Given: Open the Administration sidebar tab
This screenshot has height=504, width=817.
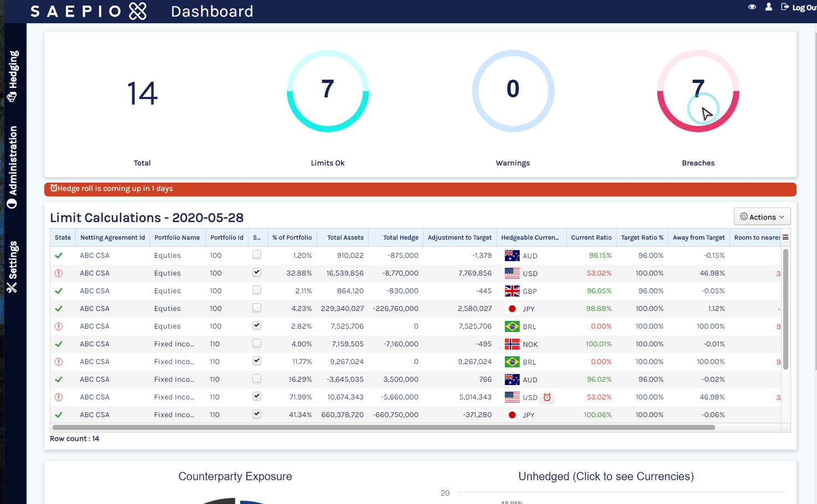Looking at the screenshot, I should coord(13,167).
